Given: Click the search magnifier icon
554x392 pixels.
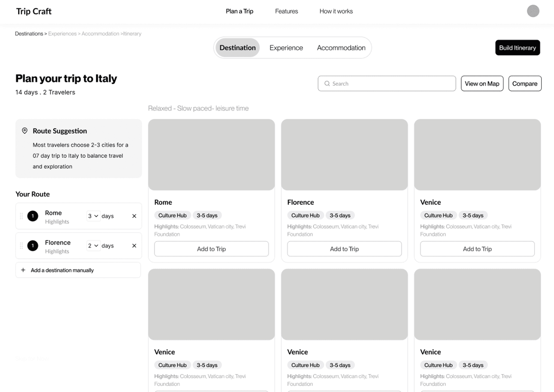Looking at the screenshot, I should coord(327,84).
